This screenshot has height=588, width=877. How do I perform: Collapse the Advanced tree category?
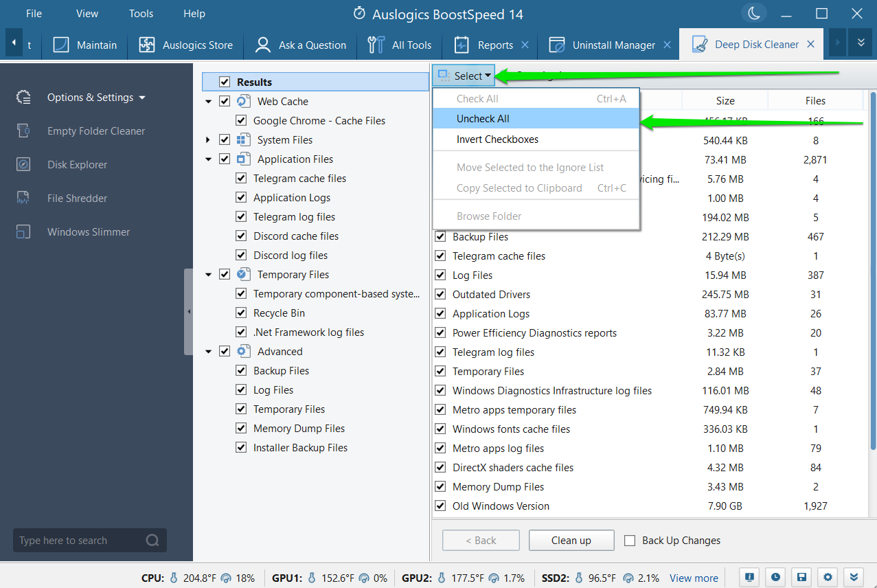(x=208, y=352)
